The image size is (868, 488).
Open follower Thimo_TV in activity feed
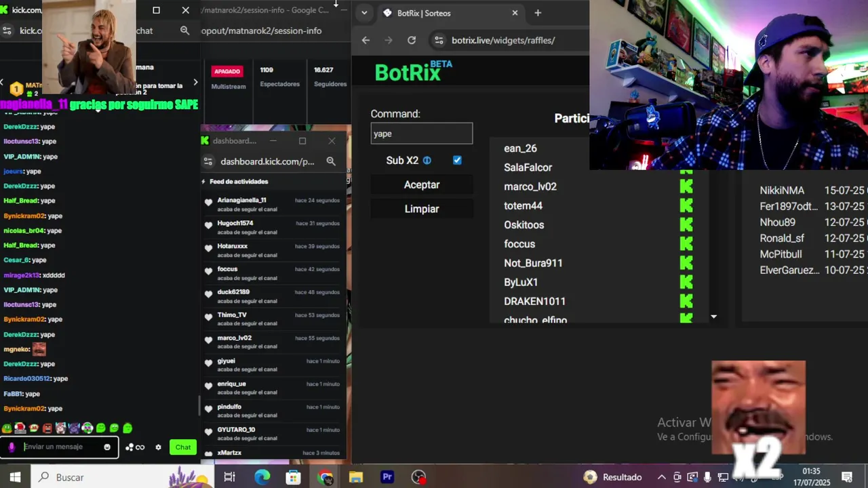(232, 315)
